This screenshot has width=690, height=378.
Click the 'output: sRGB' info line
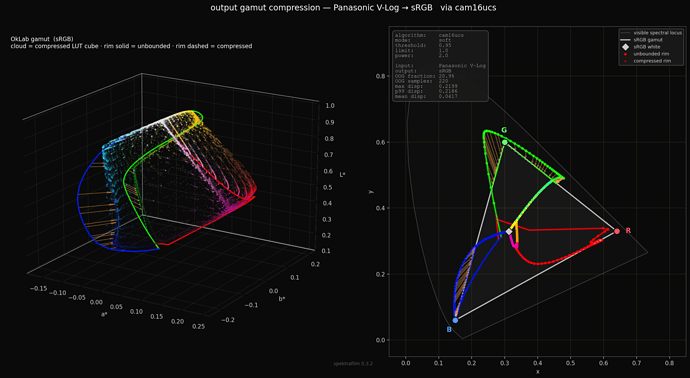pos(423,71)
